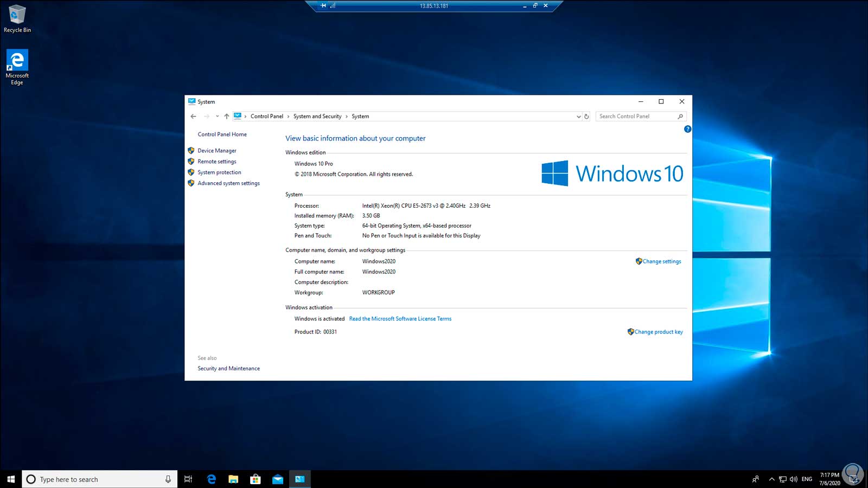Image resolution: width=868 pixels, height=488 pixels.
Task: Click the No Pen or Touch Input text
Action: pos(421,236)
